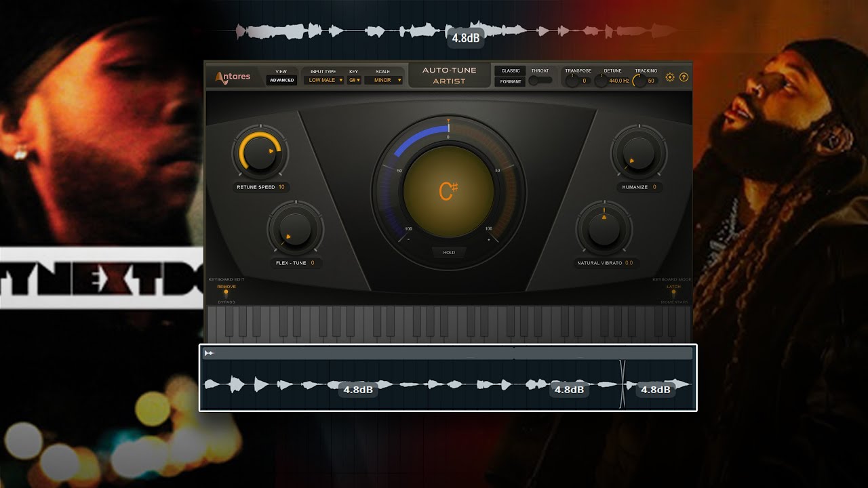
Task: Toggle Keyboard Mode Latch/Momentary switch
Action: 673,293
